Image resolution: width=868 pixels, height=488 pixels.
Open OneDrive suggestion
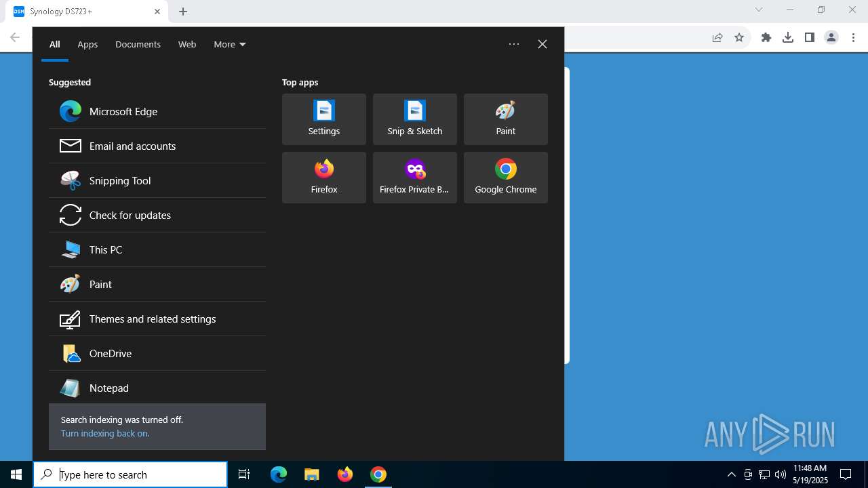point(157,353)
